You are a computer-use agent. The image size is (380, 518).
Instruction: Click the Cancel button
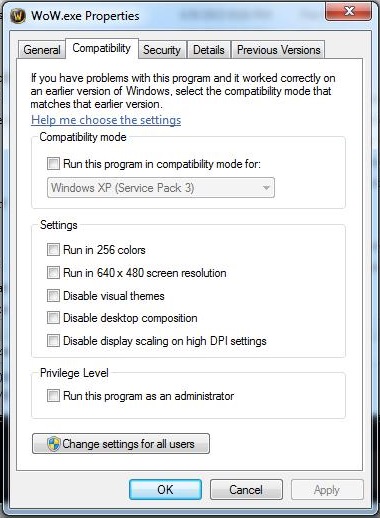[246, 489]
